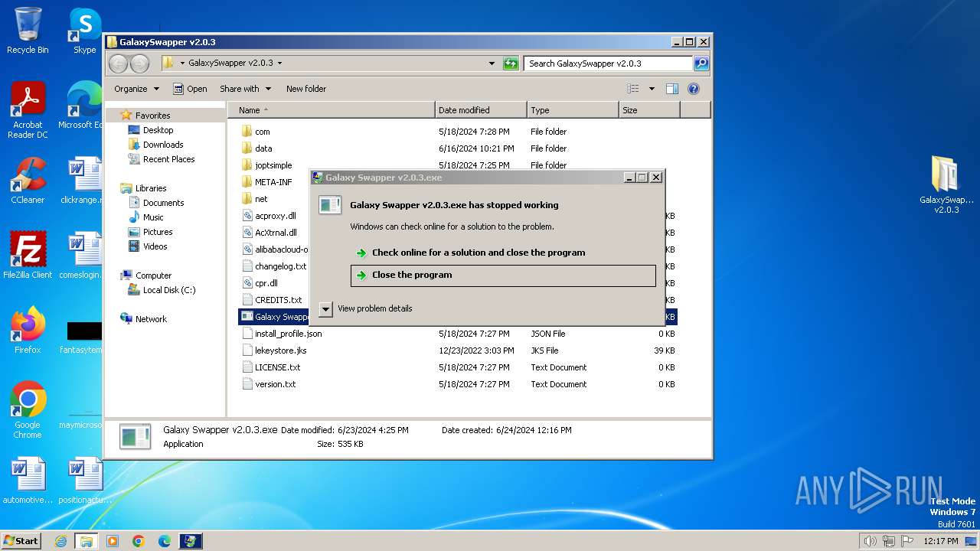Click Close the program
The height and width of the screenshot is (551, 980).
pos(503,275)
